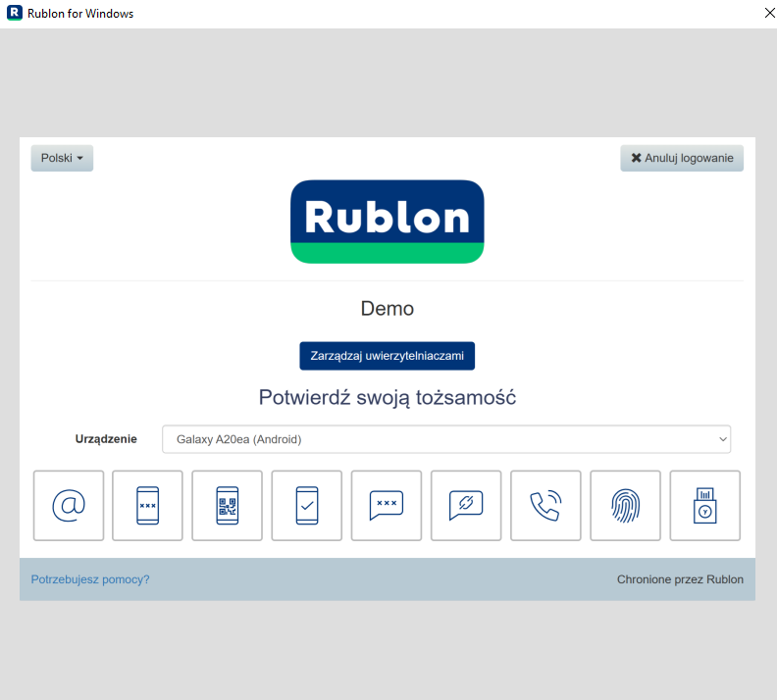The width and height of the screenshot is (777, 700).
Task: Choose the YubiKey USB security key icon
Action: [704, 506]
